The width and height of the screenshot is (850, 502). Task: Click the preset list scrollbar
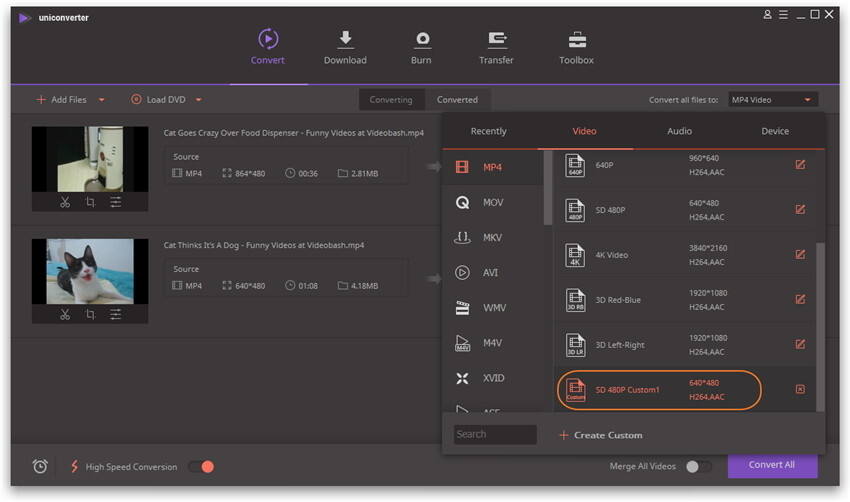pyautogui.click(x=820, y=327)
